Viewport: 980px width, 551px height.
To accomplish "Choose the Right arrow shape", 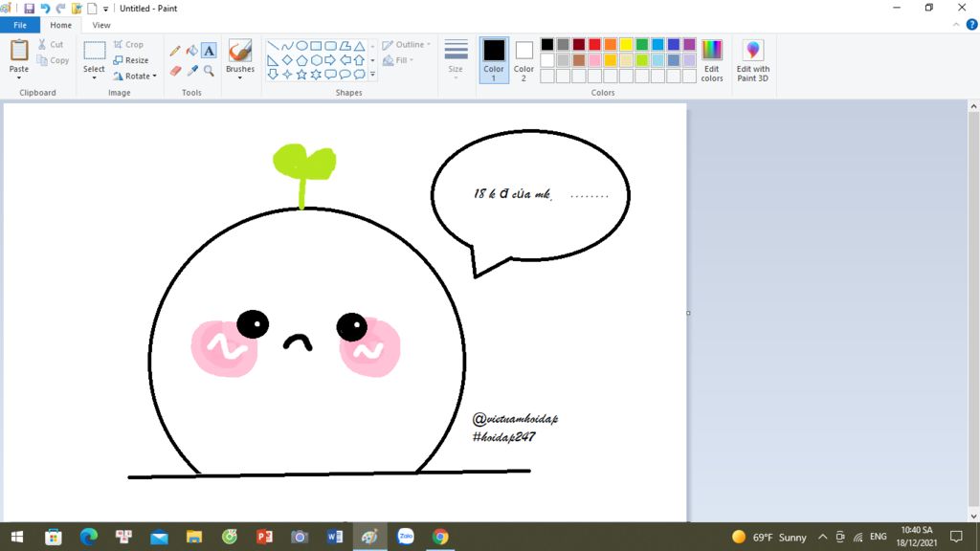I will click(x=330, y=60).
